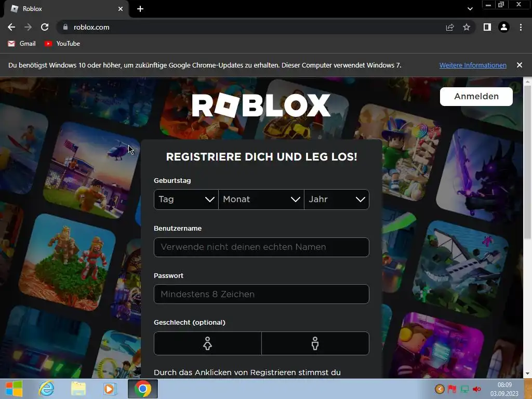The height and width of the screenshot is (399, 532).
Task: Reload the Roblox page
Action: click(45, 27)
